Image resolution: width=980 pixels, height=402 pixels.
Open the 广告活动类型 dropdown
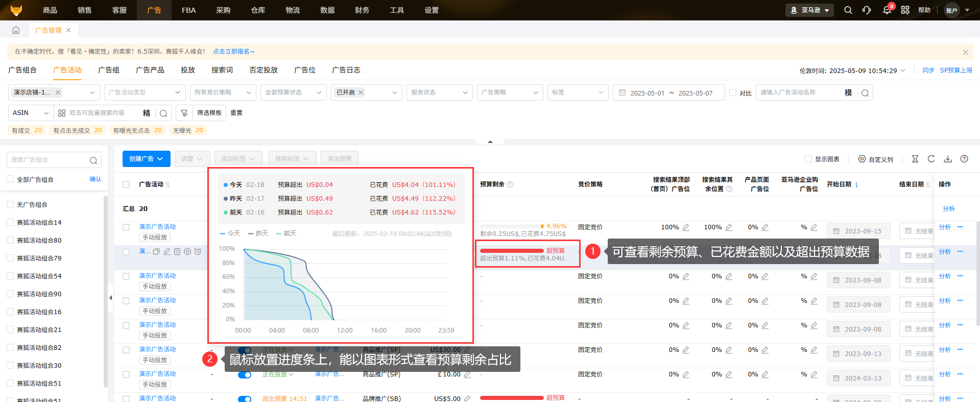(x=145, y=92)
